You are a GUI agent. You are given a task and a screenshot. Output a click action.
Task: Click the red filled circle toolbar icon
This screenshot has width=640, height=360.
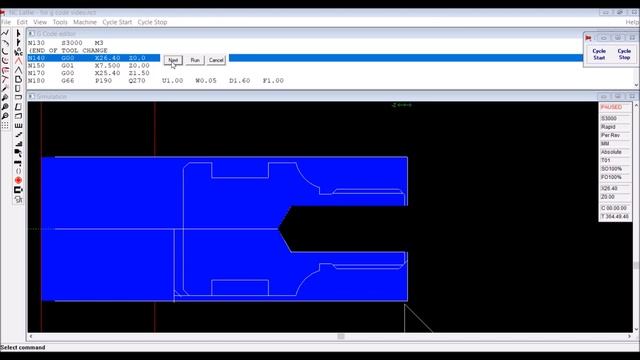click(18, 180)
